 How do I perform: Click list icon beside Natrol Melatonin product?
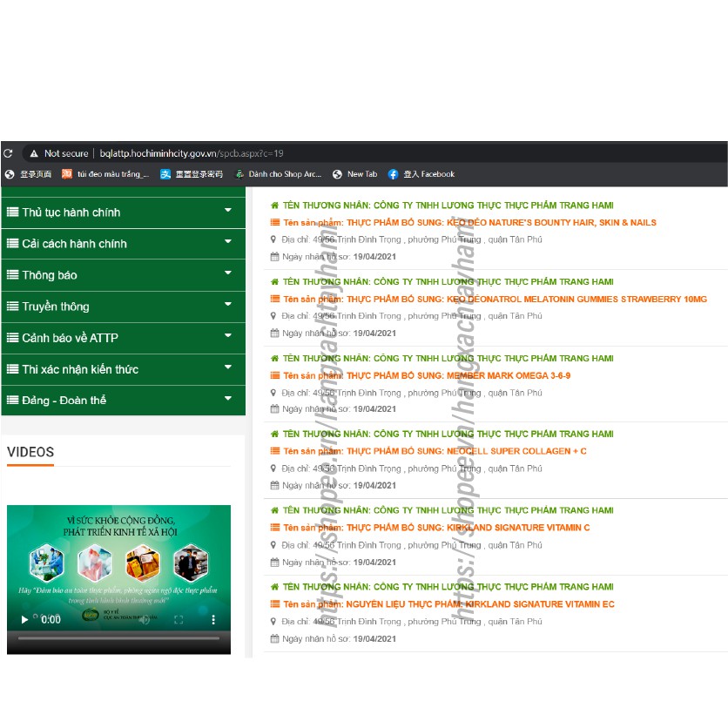coord(275,299)
